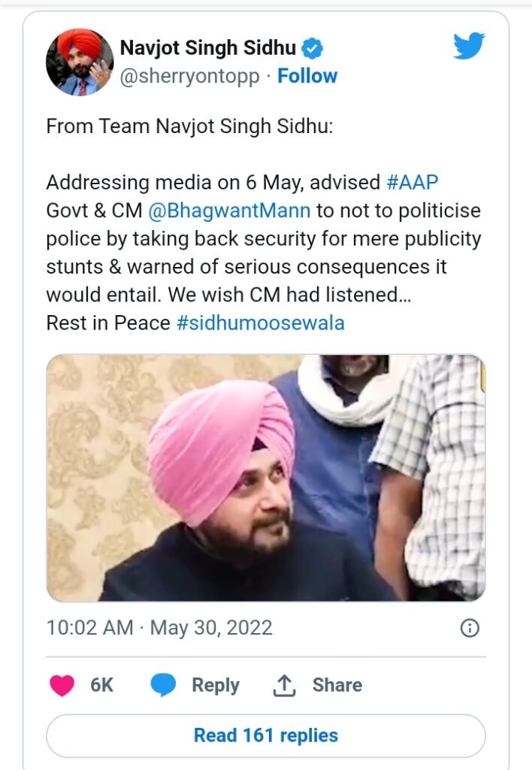Open the embedded photo of man in pink turban
Screen dimensions: 532x770
[x=266, y=477]
